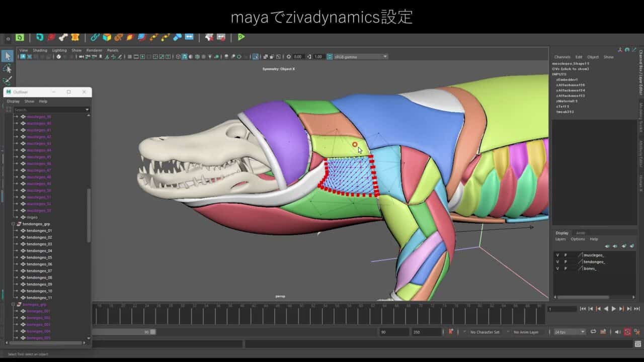The height and width of the screenshot is (362, 644).
Task: Open the Panels menu in viewport panel
Action: point(113,50)
